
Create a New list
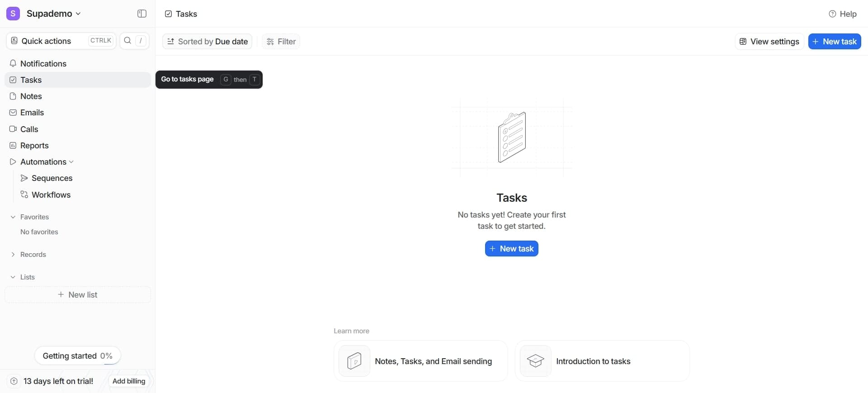point(78,295)
